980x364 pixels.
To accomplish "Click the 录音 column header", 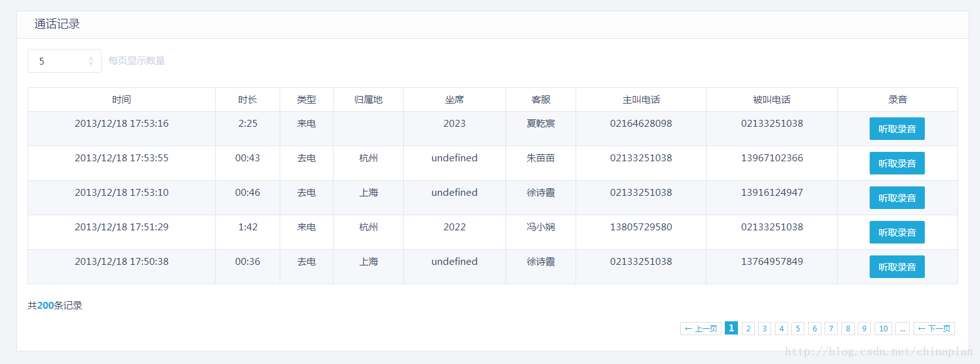I will coord(898,100).
